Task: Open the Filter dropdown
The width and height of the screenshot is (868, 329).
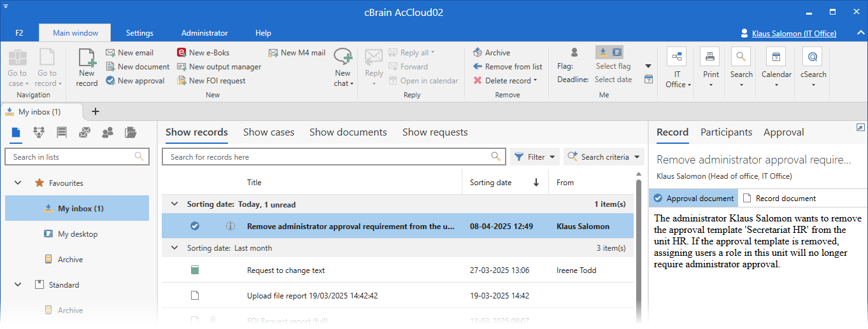Action: [535, 157]
